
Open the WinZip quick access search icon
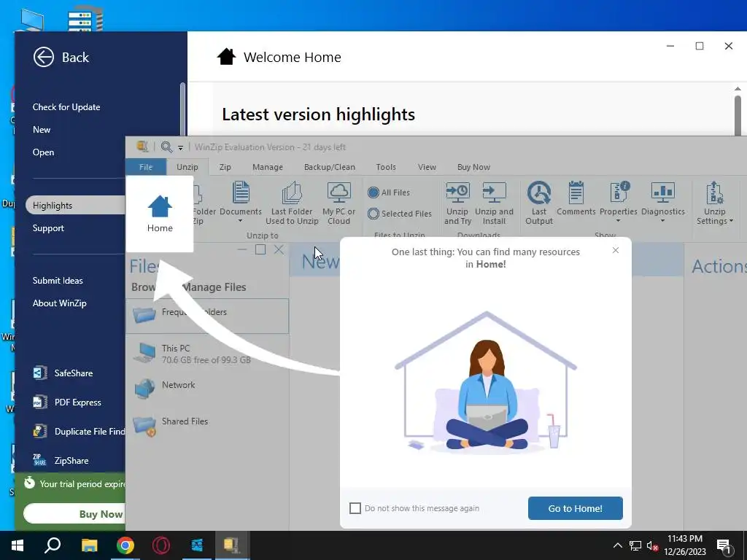[166, 147]
